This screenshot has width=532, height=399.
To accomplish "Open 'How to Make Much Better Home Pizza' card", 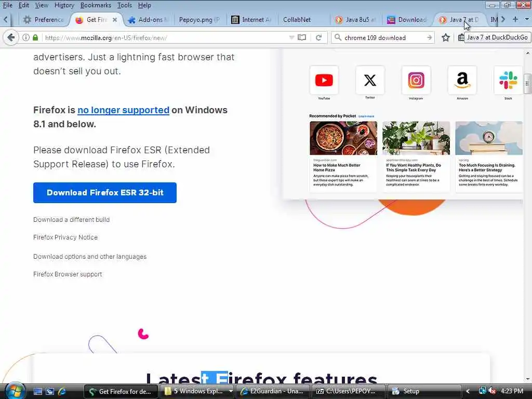I will (x=343, y=157).
